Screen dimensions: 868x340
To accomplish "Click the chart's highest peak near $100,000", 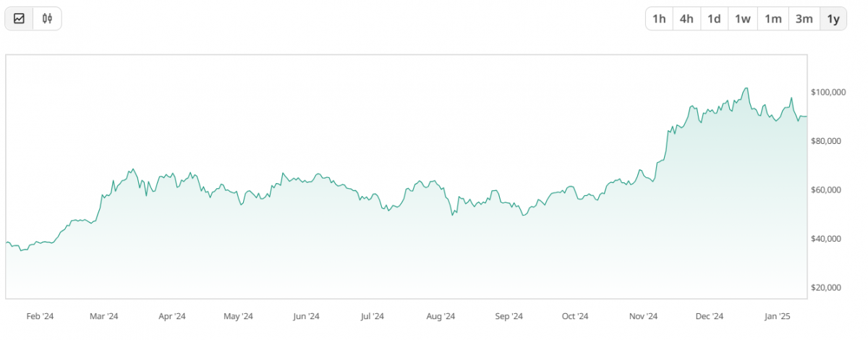I will 746,88.
